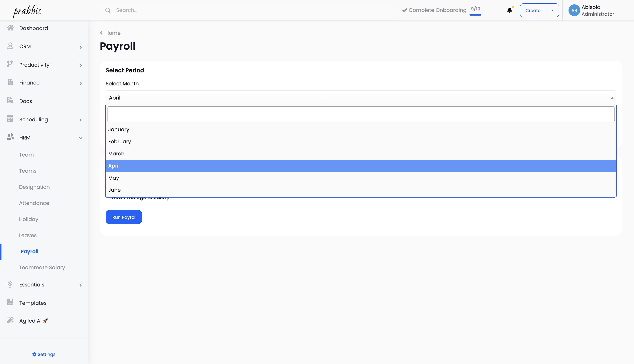The height and width of the screenshot is (364, 634).
Task: Click the 9/10 onboarding progress bar
Action: [x=475, y=15]
